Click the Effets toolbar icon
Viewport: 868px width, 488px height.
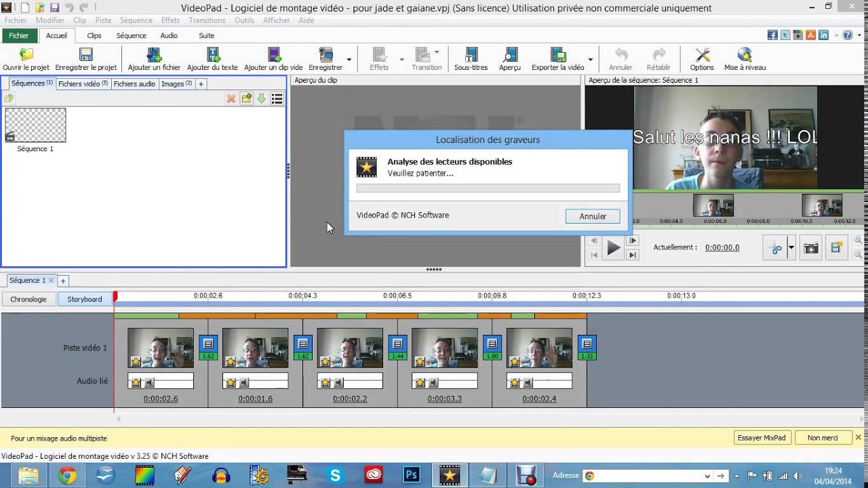point(379,60)
